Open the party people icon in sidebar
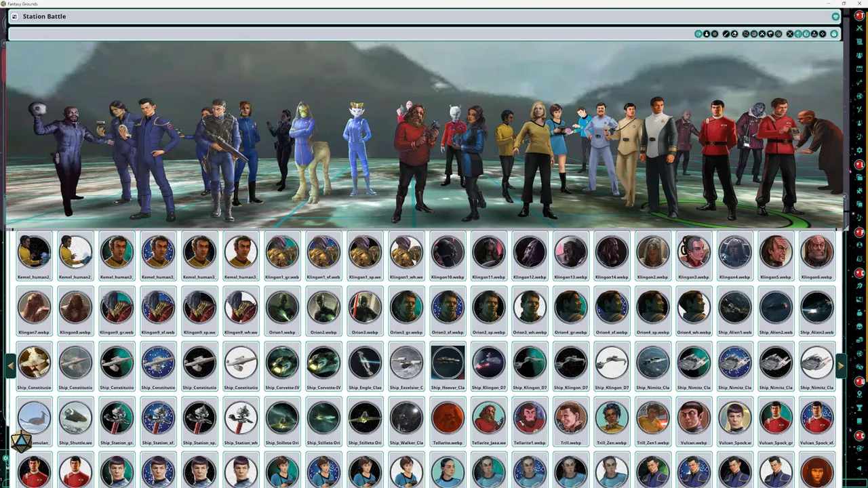The height and width of the screenshot is (488, 868). click(860, 54)
